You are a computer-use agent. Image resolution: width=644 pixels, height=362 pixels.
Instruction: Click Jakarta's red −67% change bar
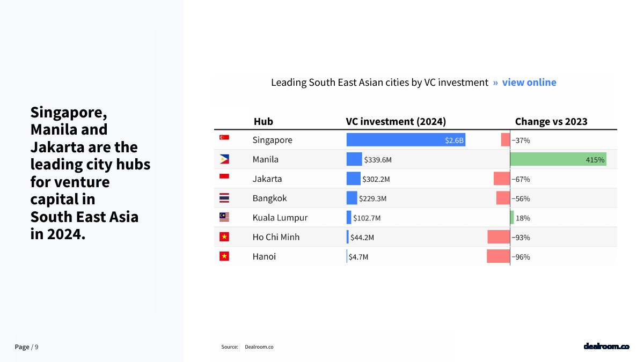502,179
